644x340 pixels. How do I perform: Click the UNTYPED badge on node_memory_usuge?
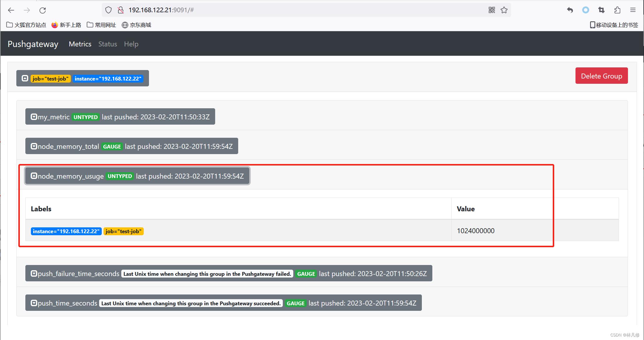tap(120, 176)
